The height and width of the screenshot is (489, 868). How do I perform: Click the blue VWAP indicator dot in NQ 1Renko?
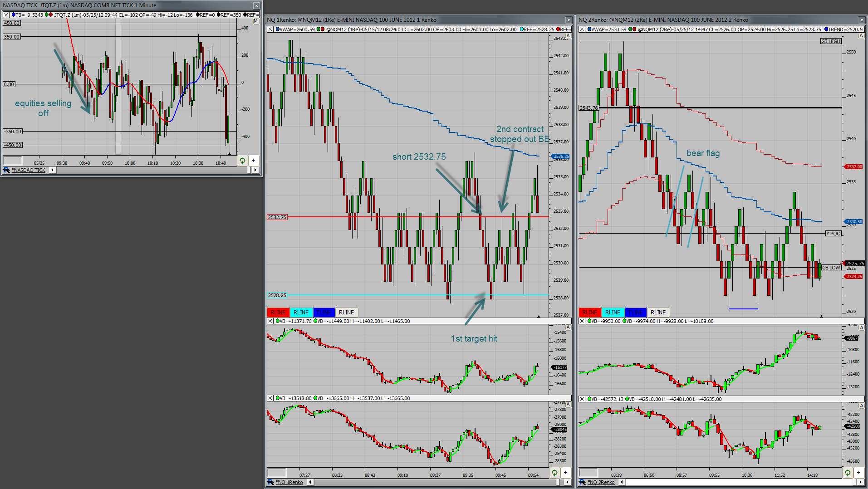[x=278, y=29]
